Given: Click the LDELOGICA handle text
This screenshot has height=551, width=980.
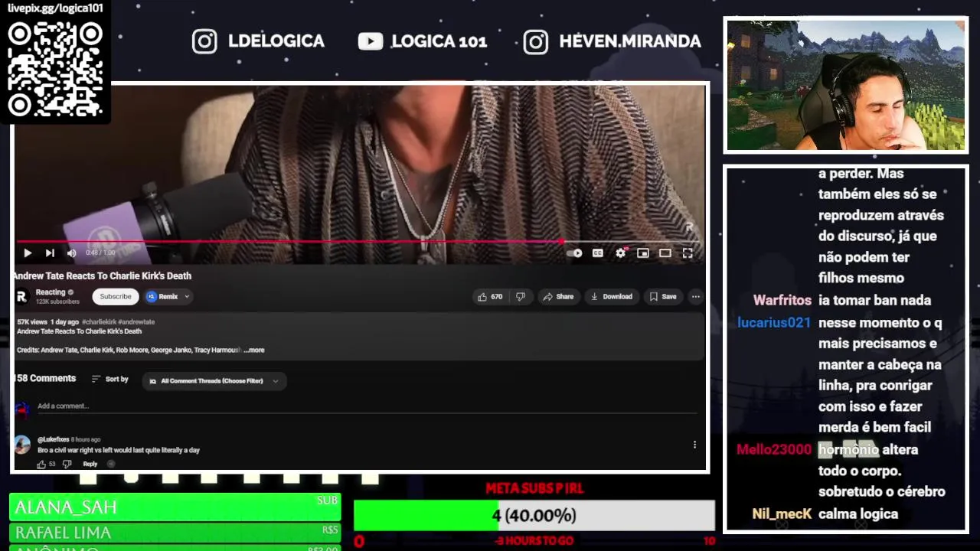Looking at the screenshot, I should pos(276,41).
